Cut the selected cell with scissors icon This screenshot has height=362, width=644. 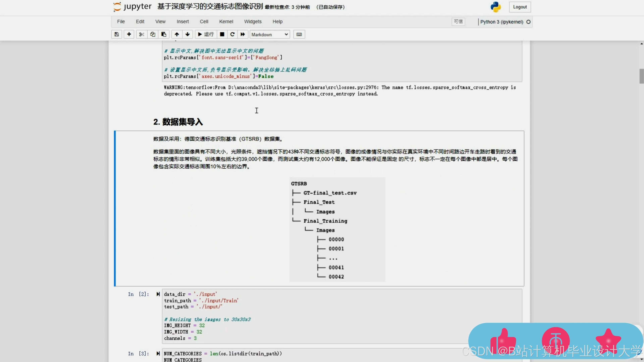click(142, 34)
